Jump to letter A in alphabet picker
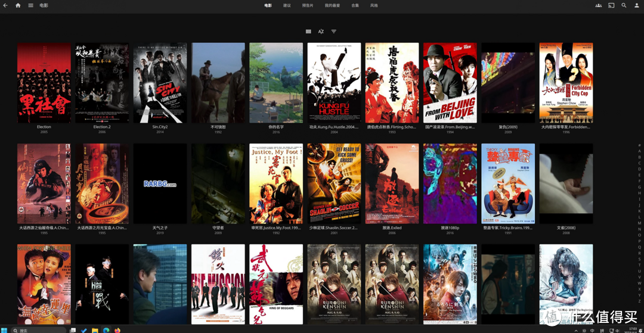The width and height of the screenshot is (644, 333). (x=639, y=151)
